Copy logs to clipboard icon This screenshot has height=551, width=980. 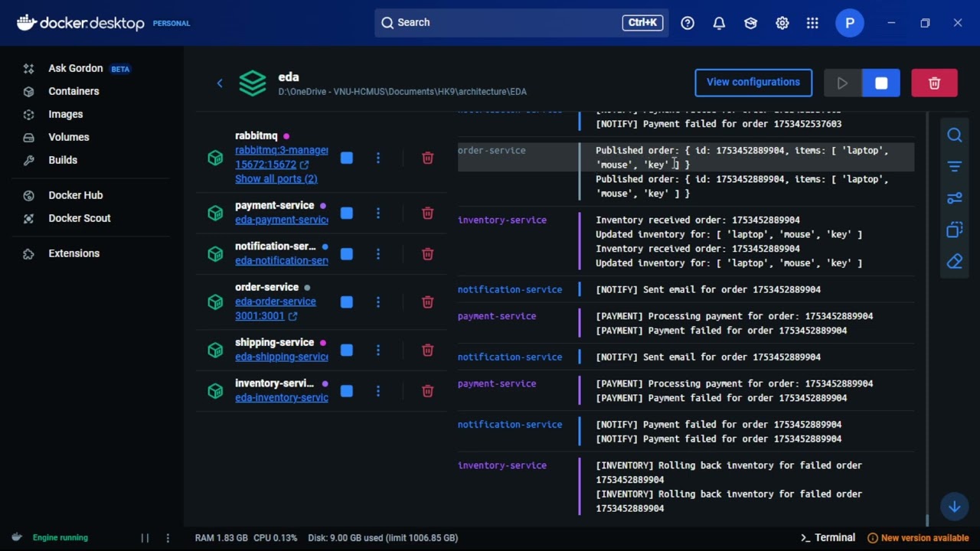click(x=955, y=230)
